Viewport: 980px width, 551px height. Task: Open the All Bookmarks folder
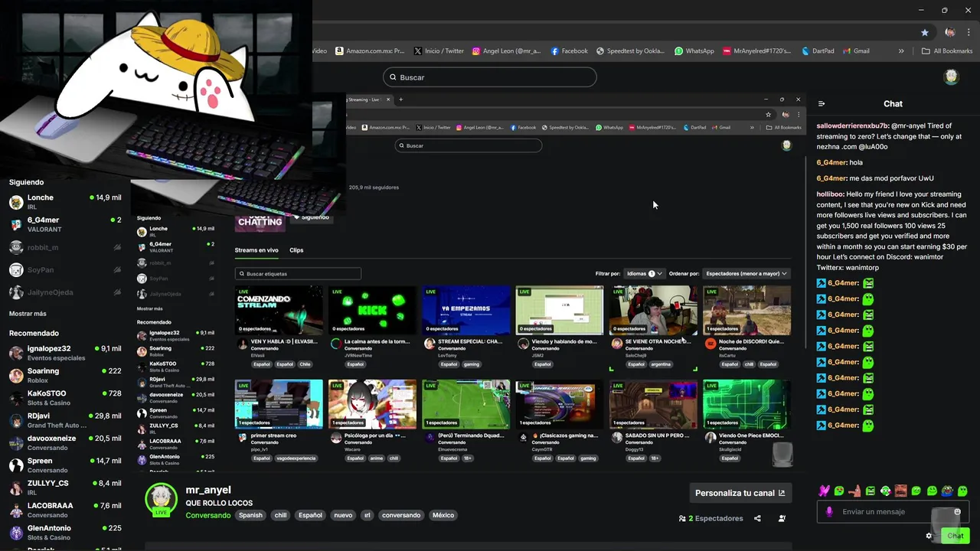click(947, 51)
